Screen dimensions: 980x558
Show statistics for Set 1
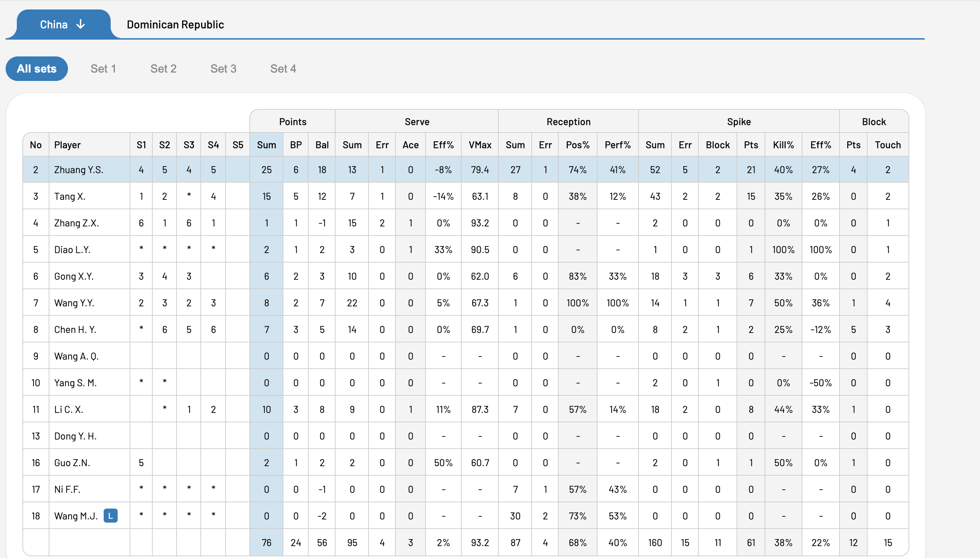[x=103, y=69]
